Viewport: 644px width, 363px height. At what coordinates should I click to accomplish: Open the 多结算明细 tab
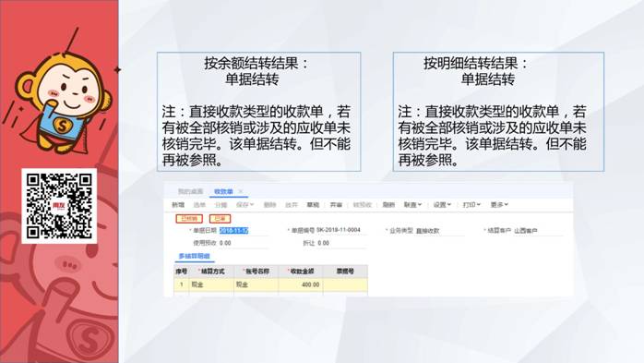[x=195, y=256]
